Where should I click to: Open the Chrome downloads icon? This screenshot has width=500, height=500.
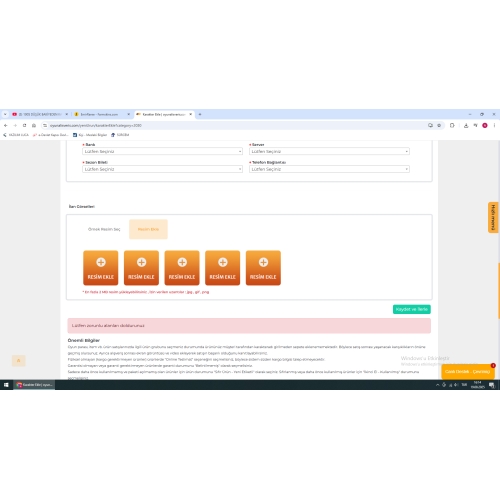466,125
